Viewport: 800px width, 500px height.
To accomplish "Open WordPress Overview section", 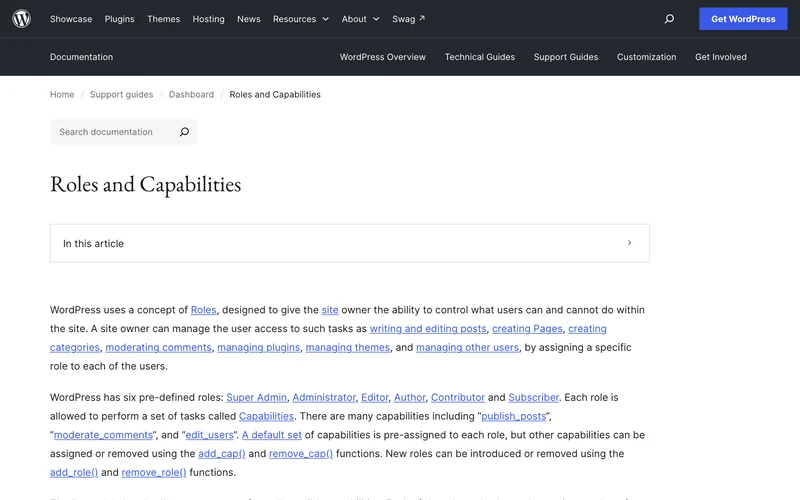I will [x=383, y=57].
